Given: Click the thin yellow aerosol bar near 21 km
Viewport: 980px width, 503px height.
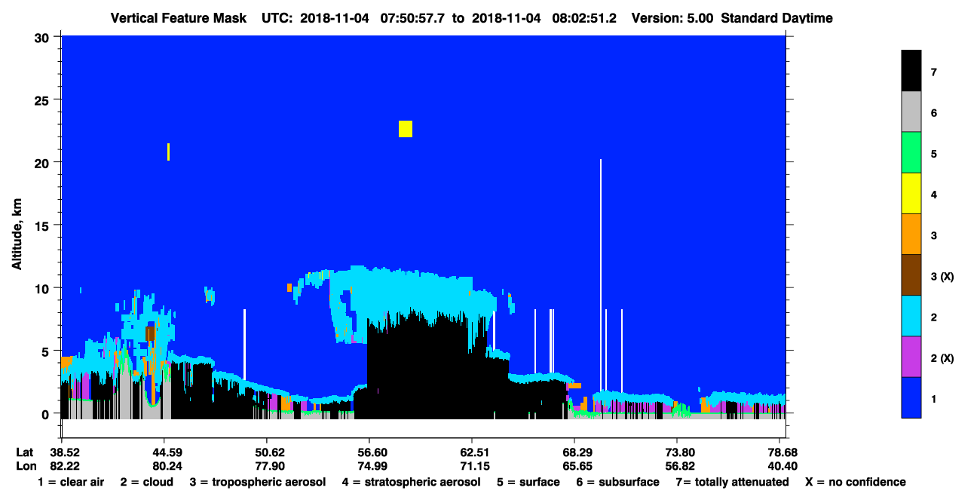Looking at the screenshot, I should 168,152.
